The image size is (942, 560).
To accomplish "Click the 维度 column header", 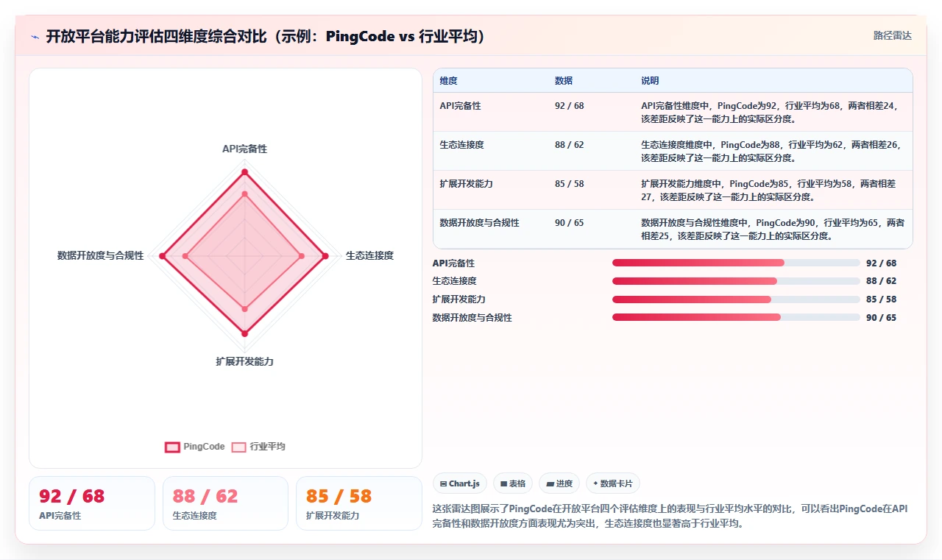I will [448, 81].
